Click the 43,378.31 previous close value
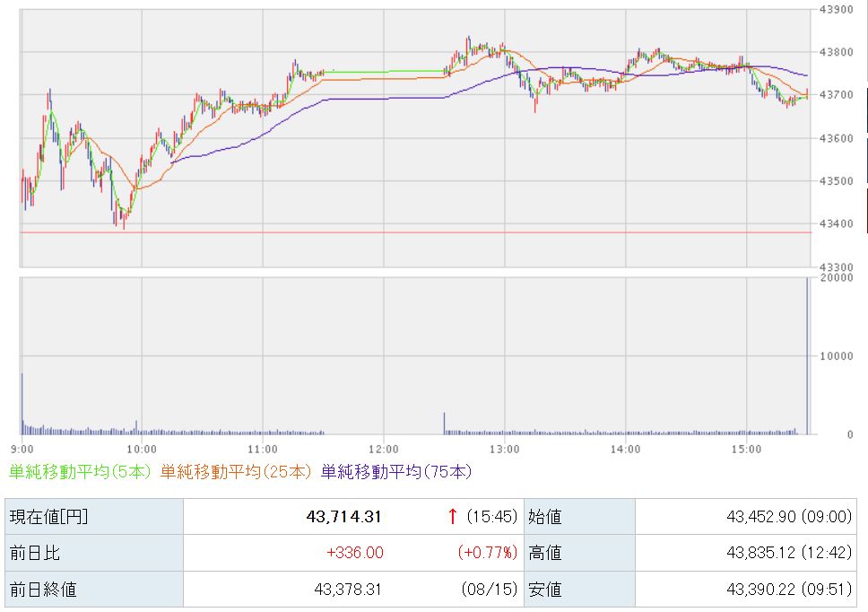The height and width of the screenshot is (612, 868). coord(348,590)
